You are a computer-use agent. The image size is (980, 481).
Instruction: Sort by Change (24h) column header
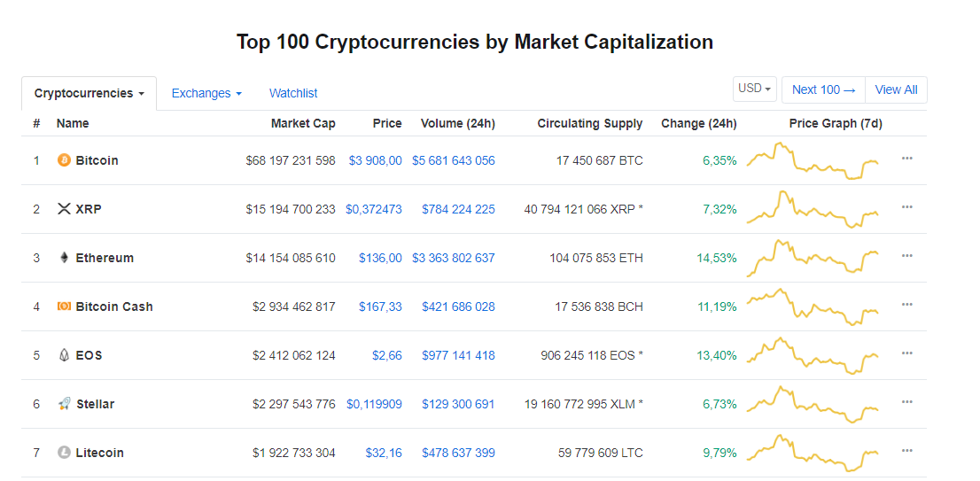[698, 123]
